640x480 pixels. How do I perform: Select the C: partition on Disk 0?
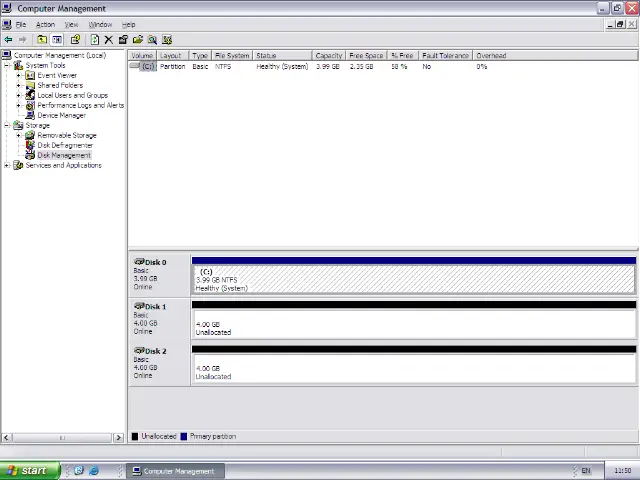pyautogui.click(x=414, y=280)
